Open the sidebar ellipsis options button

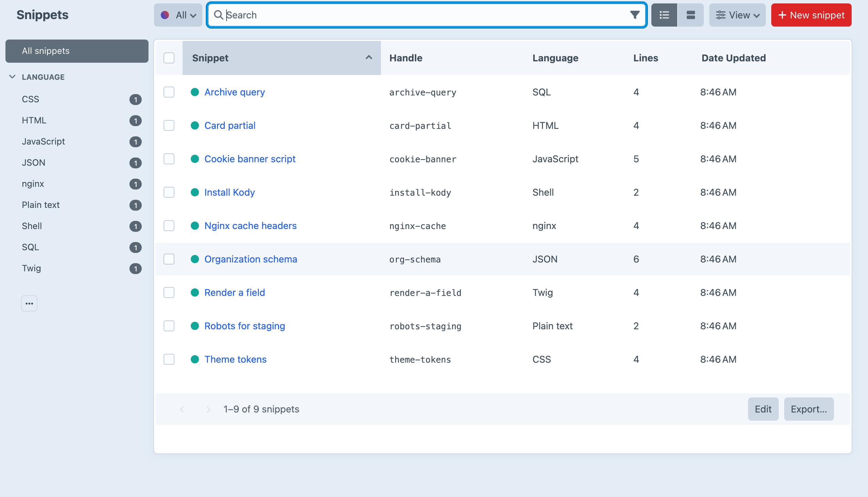29,303
